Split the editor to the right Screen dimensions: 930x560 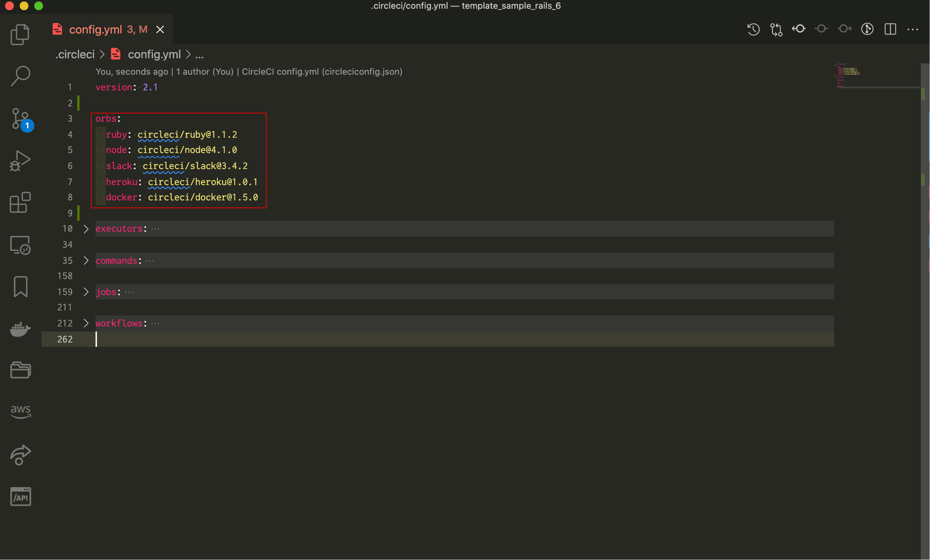click(x=890, y=29)
